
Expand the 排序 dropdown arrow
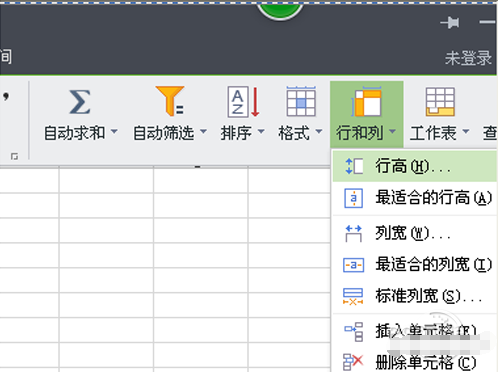pyautogui.click(x=261, y=131)
